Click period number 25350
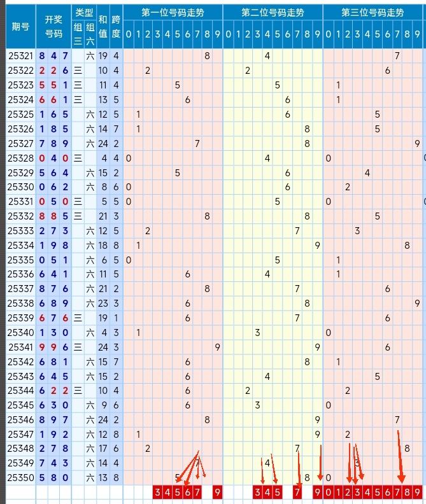Image resolution: width=426 pixels, height=504 pixels. pos(20,478)
